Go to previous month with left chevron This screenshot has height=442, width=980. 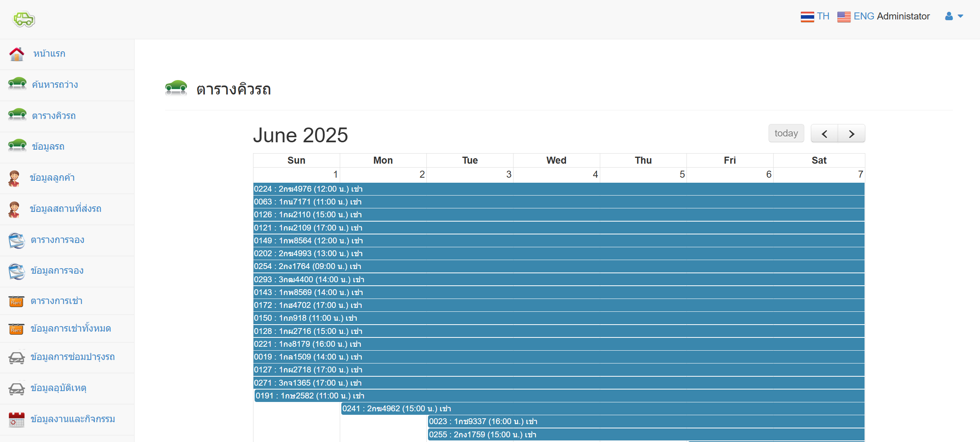pos(824,133)
